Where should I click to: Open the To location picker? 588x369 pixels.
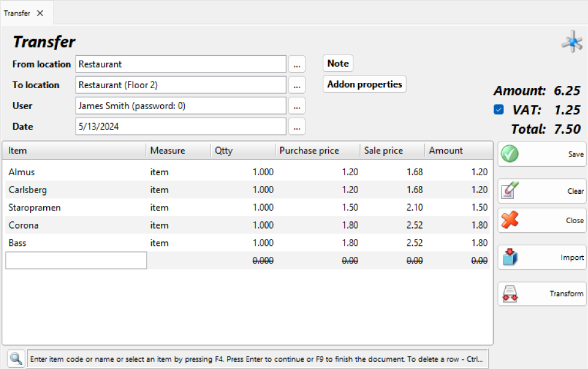(x=296, y=85)
